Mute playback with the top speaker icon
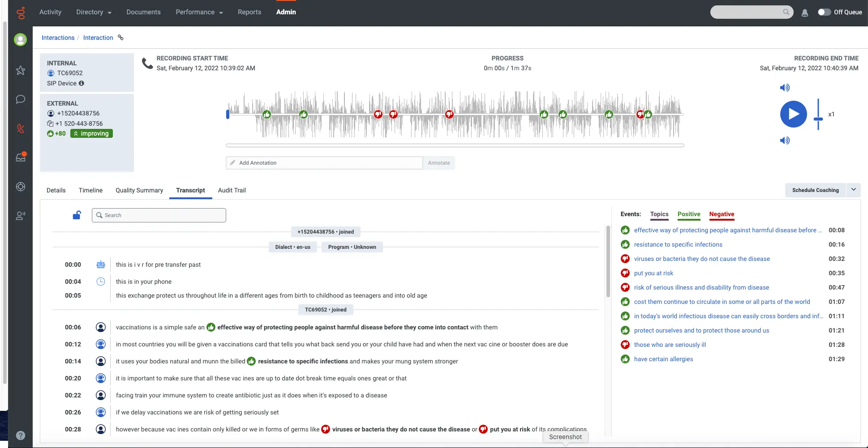 coord(785,88)
